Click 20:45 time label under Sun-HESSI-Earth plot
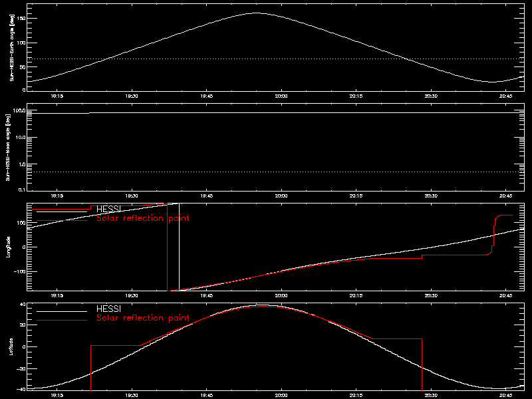532x399 pixels. click(506, 96)
